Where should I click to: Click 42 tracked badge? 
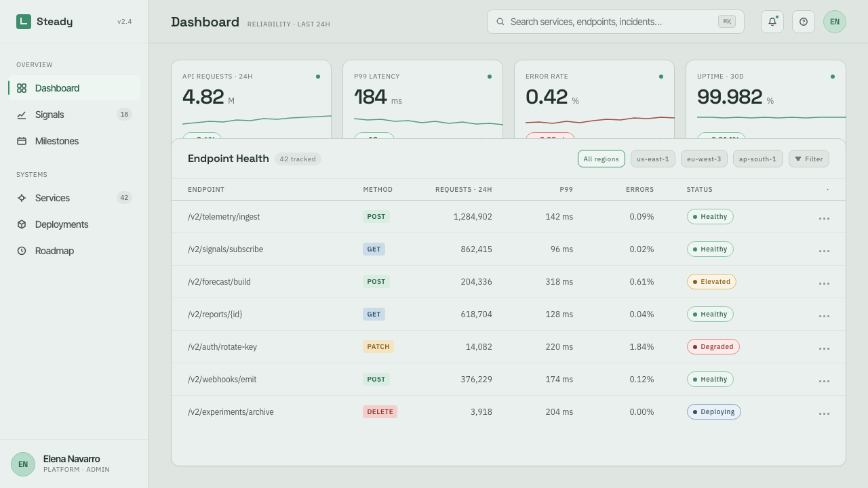point(298,159)
